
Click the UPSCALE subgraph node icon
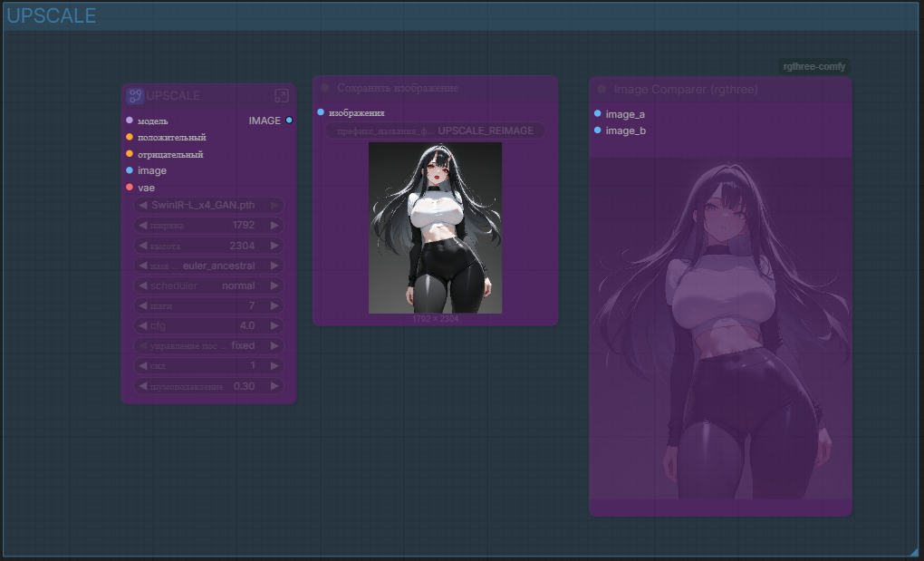click(x=135, y=96)
